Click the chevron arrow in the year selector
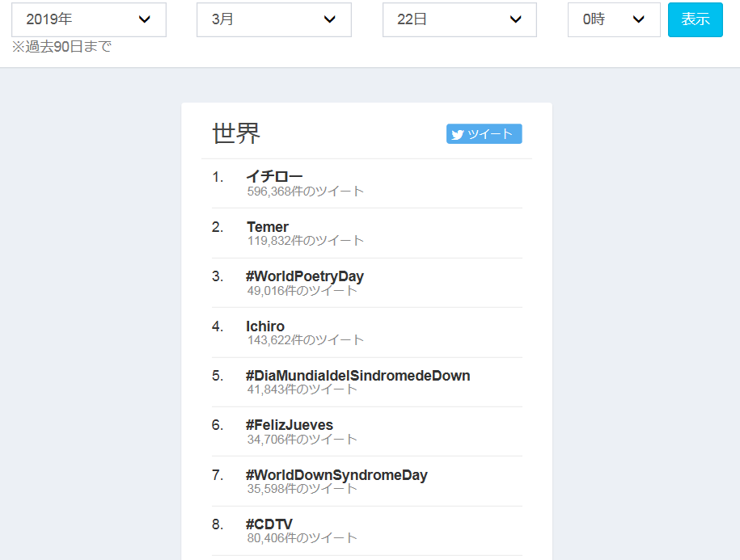This screenshot has height=560, width=740. (145, 19)
